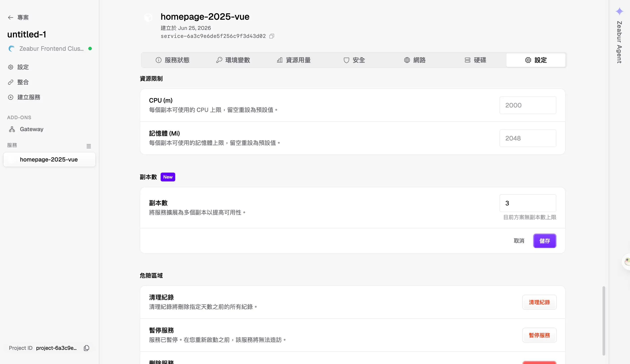The width and height of the screenshot is (630, 364).
Task: Open the Zeabur Agent sparkle icon
Action: pyautogui.click(x=619, y=11)
